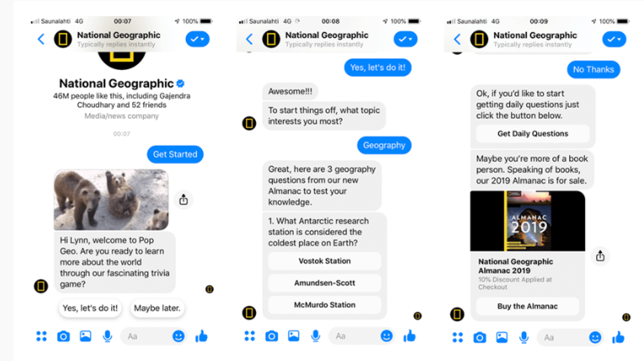
Task: Share the bear image via the share icon
Action: point(184,199)
